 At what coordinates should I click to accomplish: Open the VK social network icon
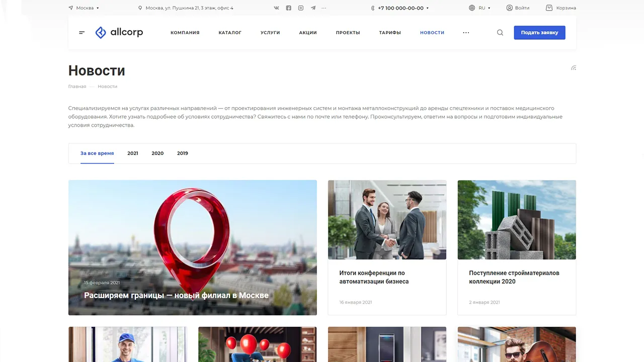coord(276,8)
